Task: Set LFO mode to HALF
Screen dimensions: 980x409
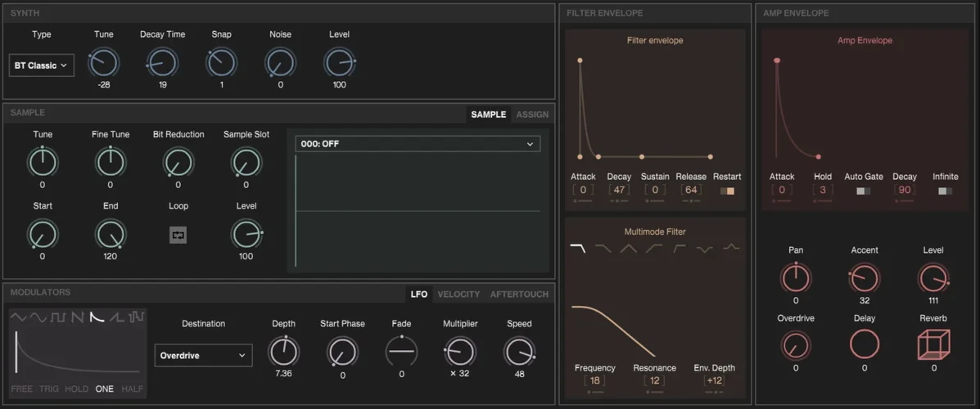Action: 132,389
